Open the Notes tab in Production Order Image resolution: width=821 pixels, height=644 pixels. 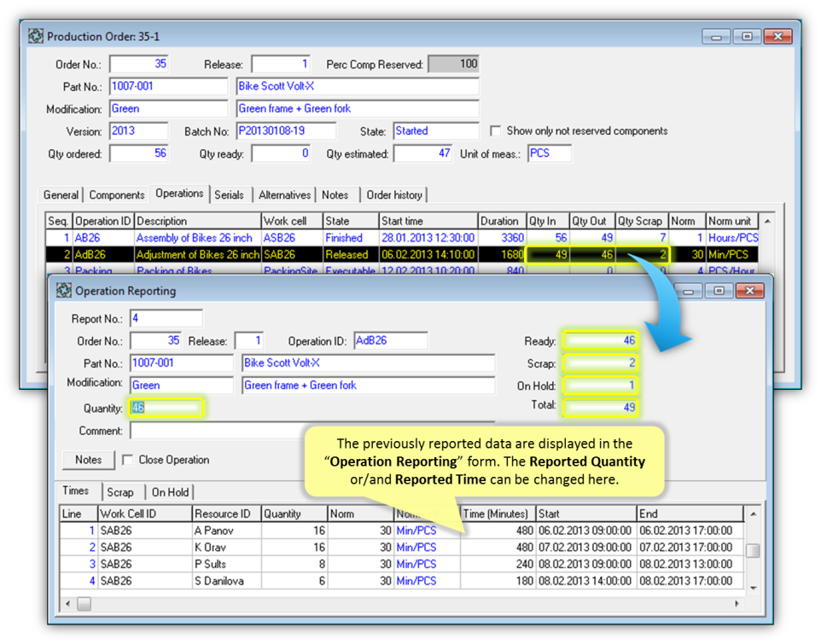(x=335, y=195)
